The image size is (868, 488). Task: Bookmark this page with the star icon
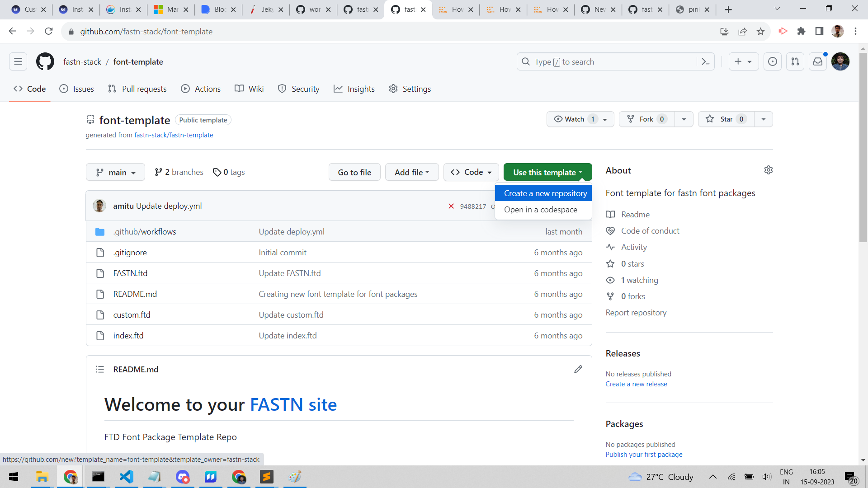tap(760, 31)
